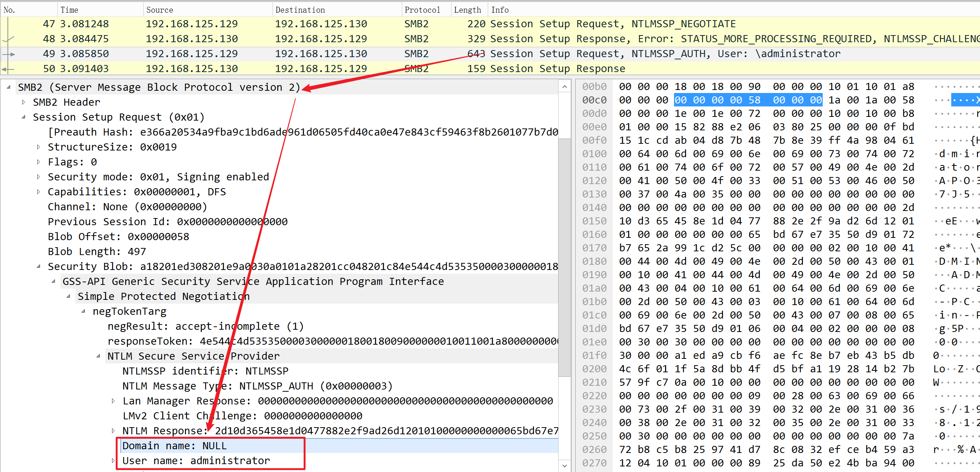Expand the SMB2 Header node
Image resolution: width=980 pixels, height=472 pixels.
pos(24,102)
